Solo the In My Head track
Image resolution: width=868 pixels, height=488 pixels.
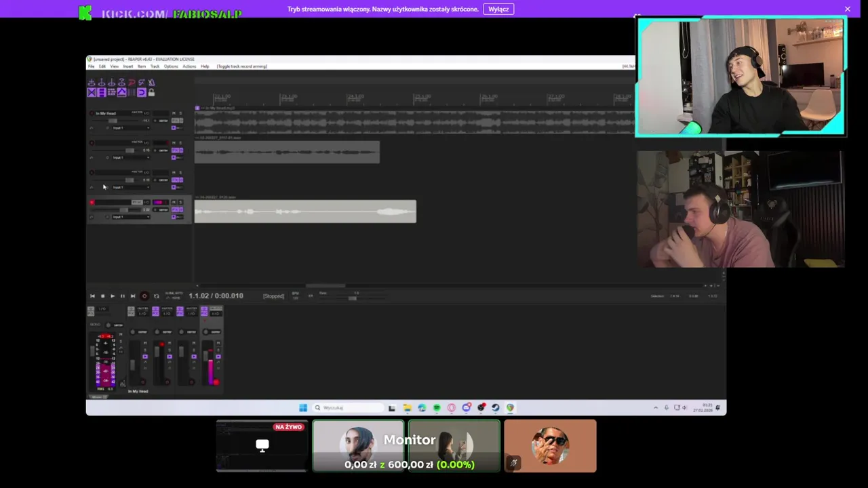coord(180,113)
